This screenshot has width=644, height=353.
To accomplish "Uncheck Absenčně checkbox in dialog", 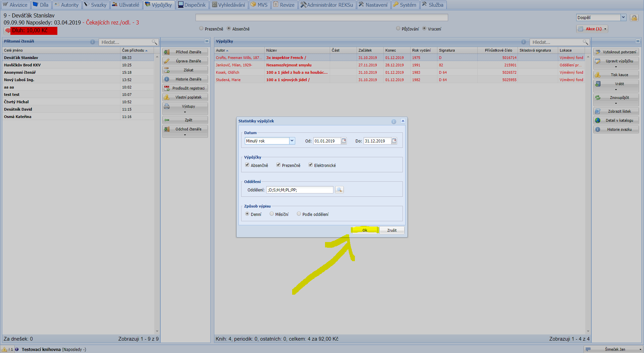I will [x=247, y=165].
